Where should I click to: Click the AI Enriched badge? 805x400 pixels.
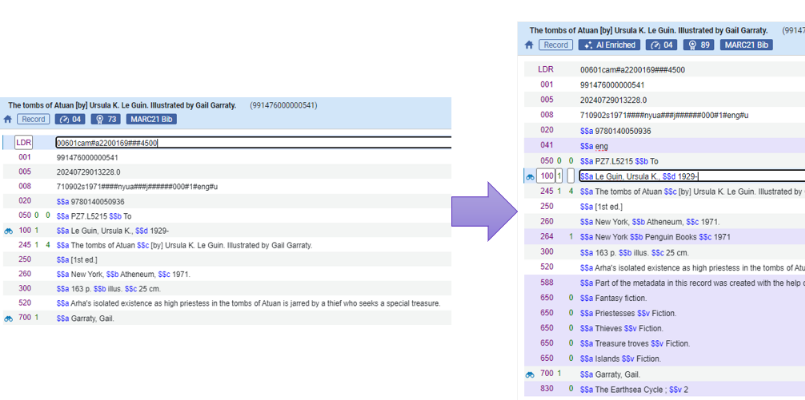click(x=608, y=45)
